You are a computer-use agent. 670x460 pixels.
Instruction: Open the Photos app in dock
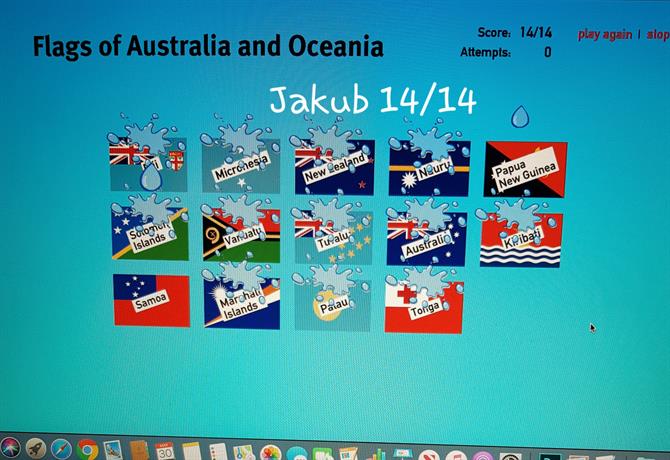click(270, 453)
